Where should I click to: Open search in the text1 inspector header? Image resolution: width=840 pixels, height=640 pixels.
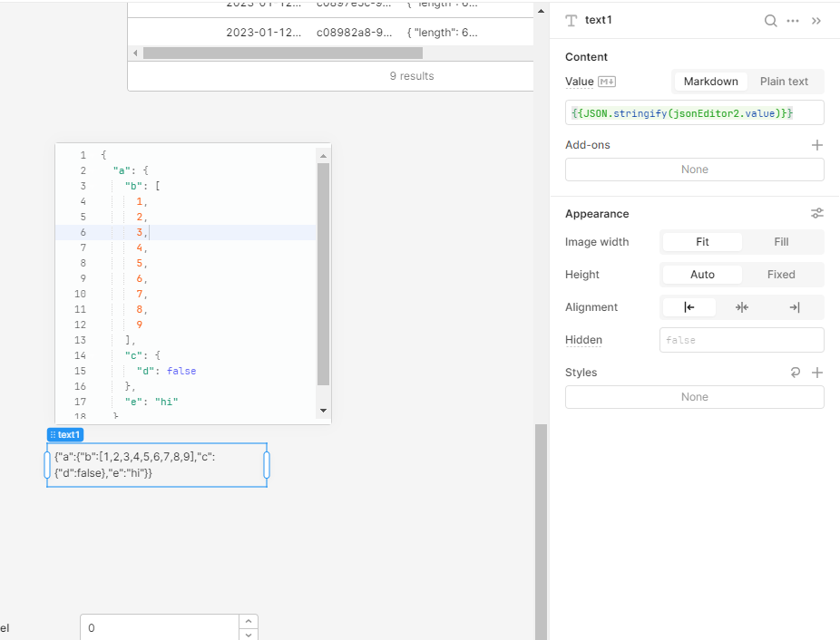770,21
